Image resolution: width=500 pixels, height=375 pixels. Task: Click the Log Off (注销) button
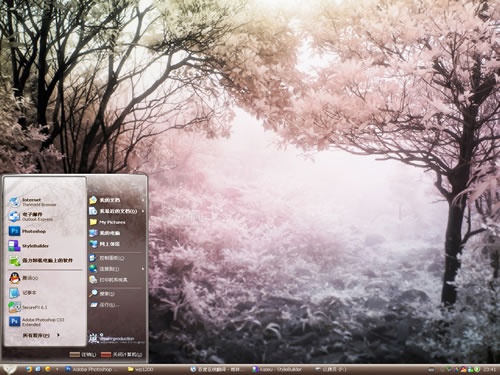click(83, 355)
